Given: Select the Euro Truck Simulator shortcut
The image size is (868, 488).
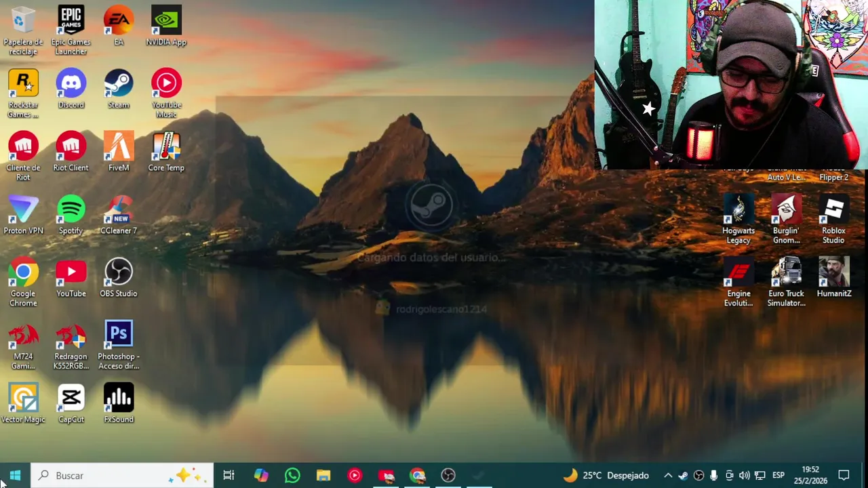Looking at the screenshot, I should (x=786, y=283).
